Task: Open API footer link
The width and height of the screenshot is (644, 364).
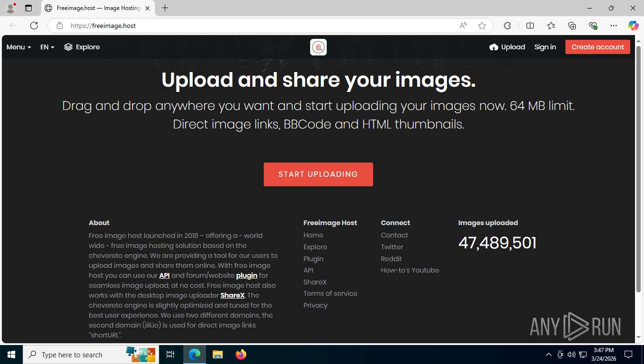Action: pyautogui.click(x=308, y=270)
